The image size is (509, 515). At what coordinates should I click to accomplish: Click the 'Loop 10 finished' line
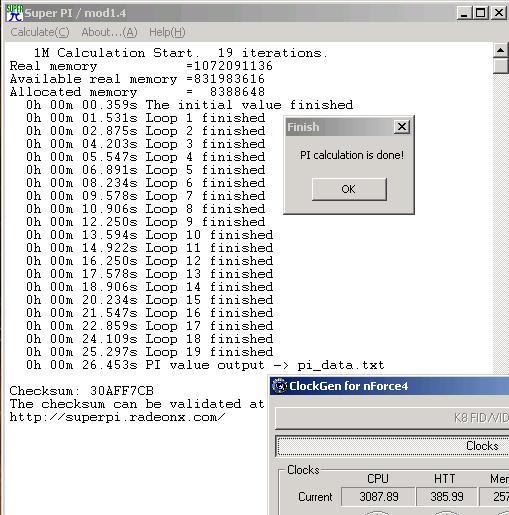150,235
